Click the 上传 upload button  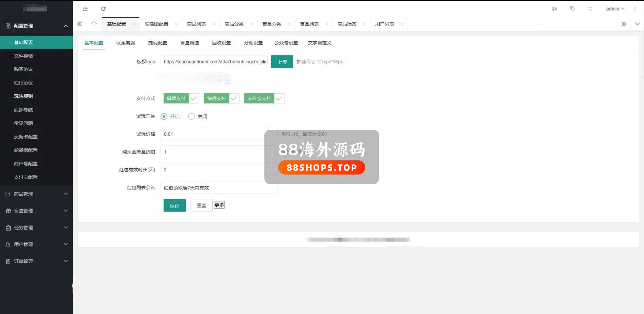282,62
